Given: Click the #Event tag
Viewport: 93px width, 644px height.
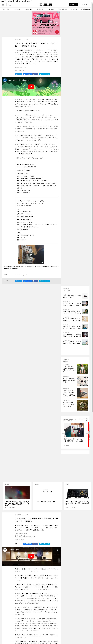Looking at the screenshot, I should (x=27, y=275).
